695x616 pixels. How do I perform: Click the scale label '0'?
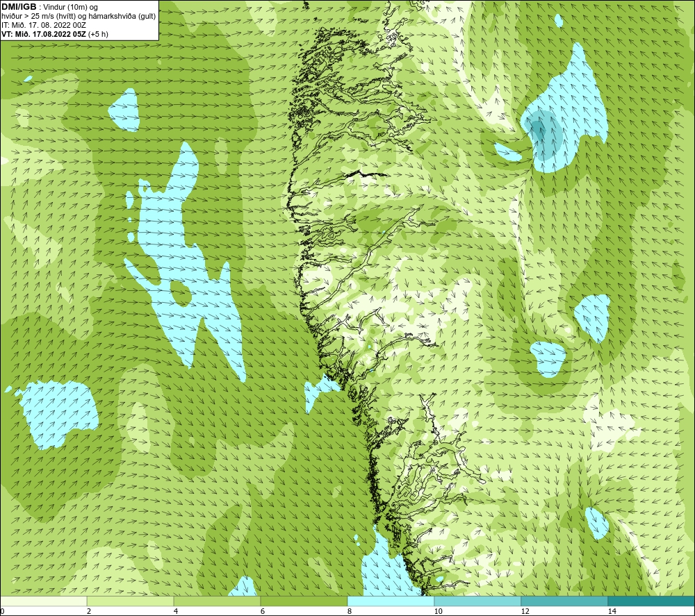click(2, 611)
